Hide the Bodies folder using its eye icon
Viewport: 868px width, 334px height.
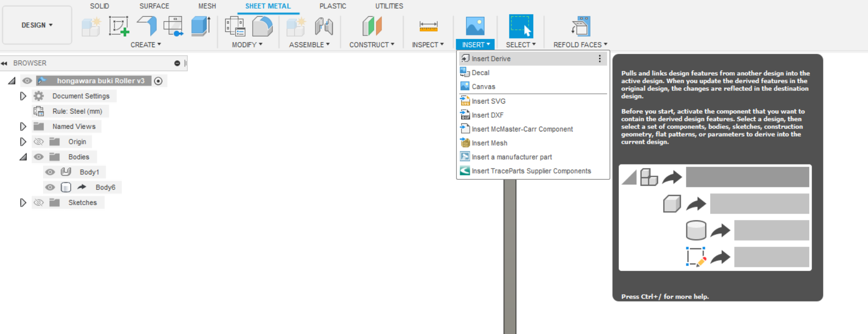pyautogui.click(x=39, y=157)
